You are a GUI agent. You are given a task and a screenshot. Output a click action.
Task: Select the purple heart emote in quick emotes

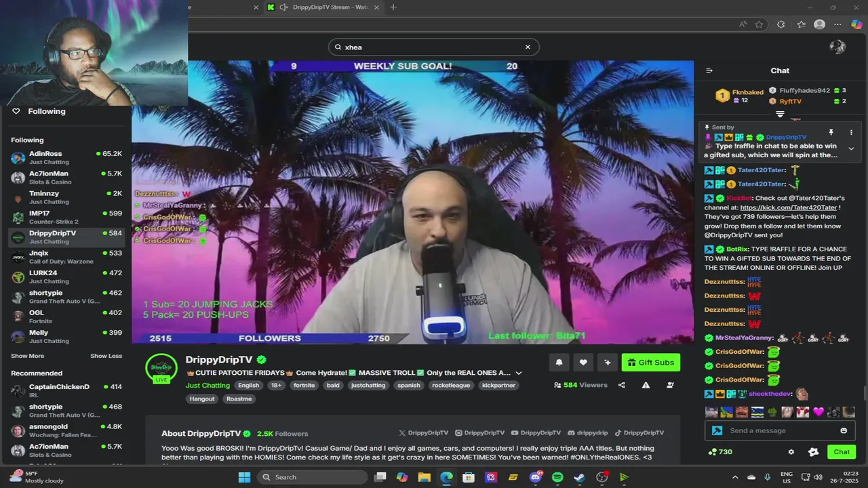point(818,411)
